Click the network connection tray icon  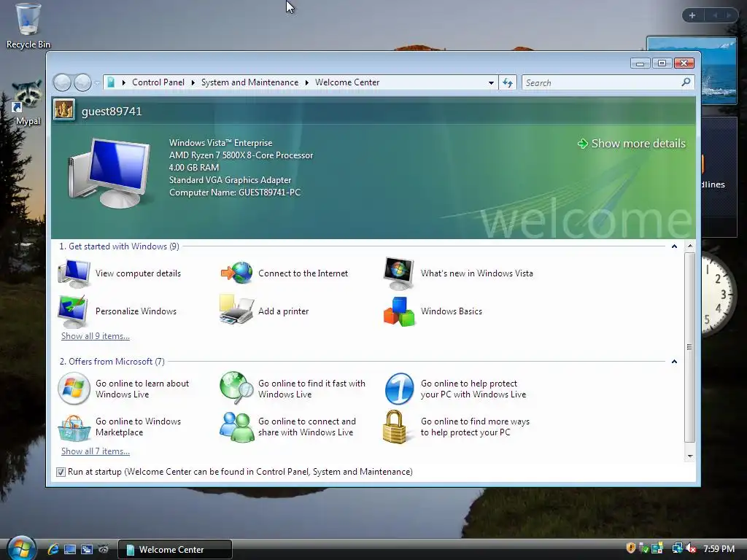(x=678, y=548)
